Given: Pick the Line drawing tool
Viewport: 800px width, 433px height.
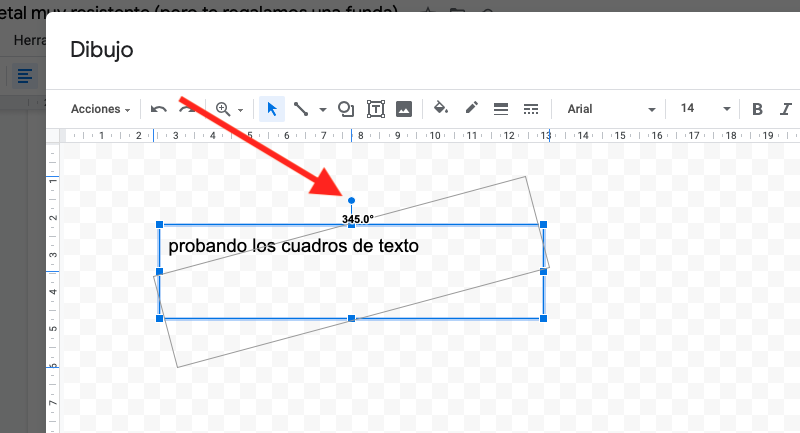Looking at the screenshot, I should [300, 109].
